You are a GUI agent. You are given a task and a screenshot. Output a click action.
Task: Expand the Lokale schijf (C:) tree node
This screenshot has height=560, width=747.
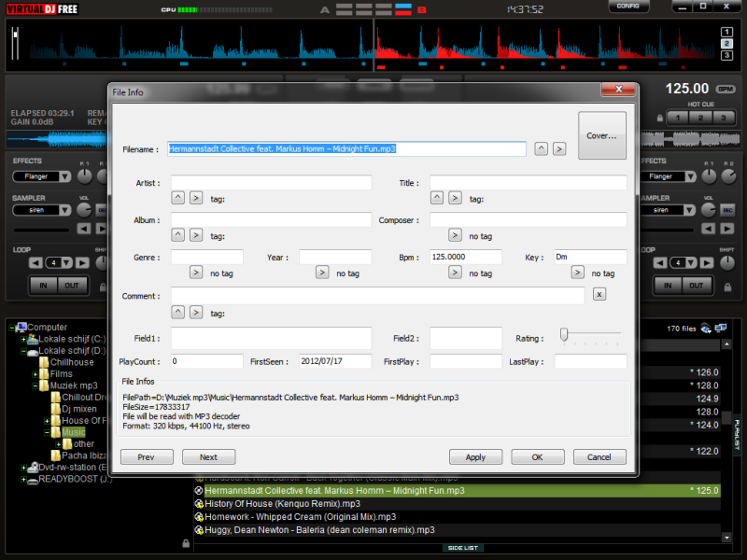pos(22,340)
